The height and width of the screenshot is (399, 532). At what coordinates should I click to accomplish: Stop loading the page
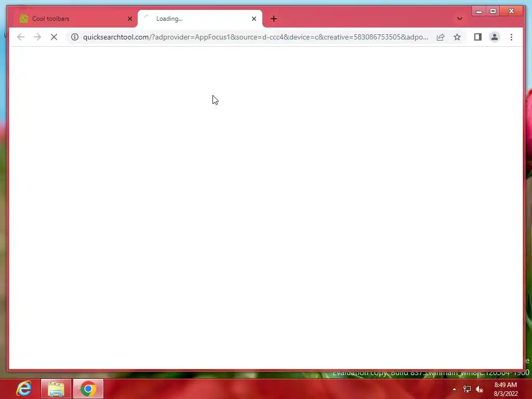point(54,37)
